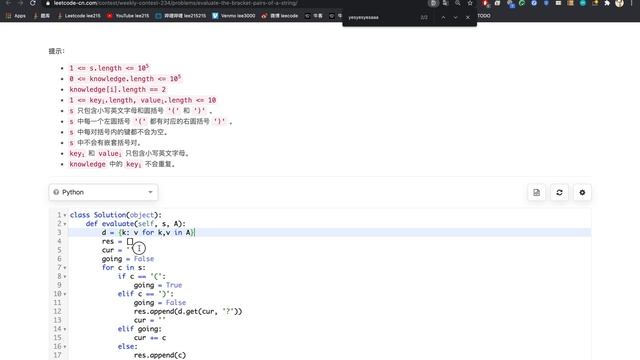The image size is (640, 360).
Task: Go to previous find match
Action: coord(443,18)
